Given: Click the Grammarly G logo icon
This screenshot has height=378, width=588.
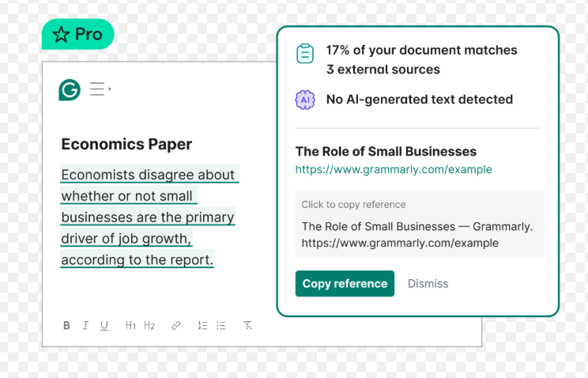Looking at the screenshot, I should click(x=70, y=89).
